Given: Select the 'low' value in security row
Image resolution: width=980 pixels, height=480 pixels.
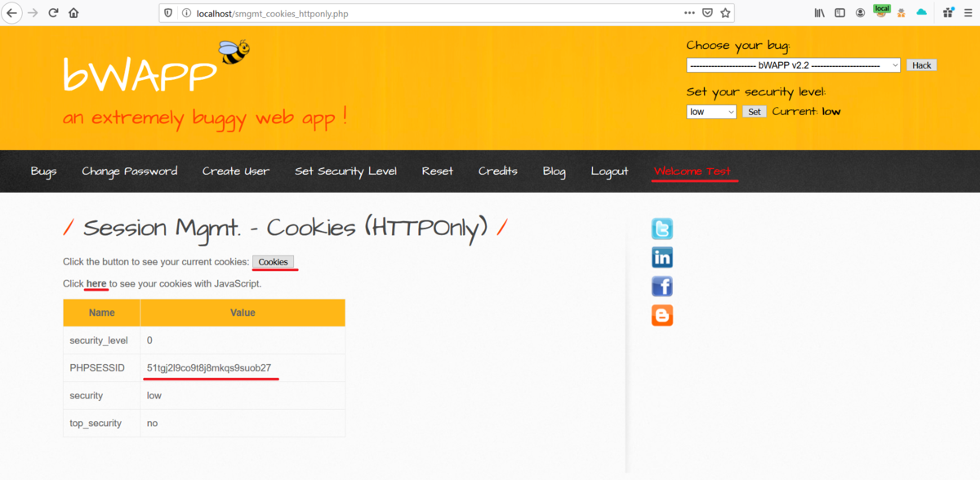Looking at the screenshot, I should point(154,396).
